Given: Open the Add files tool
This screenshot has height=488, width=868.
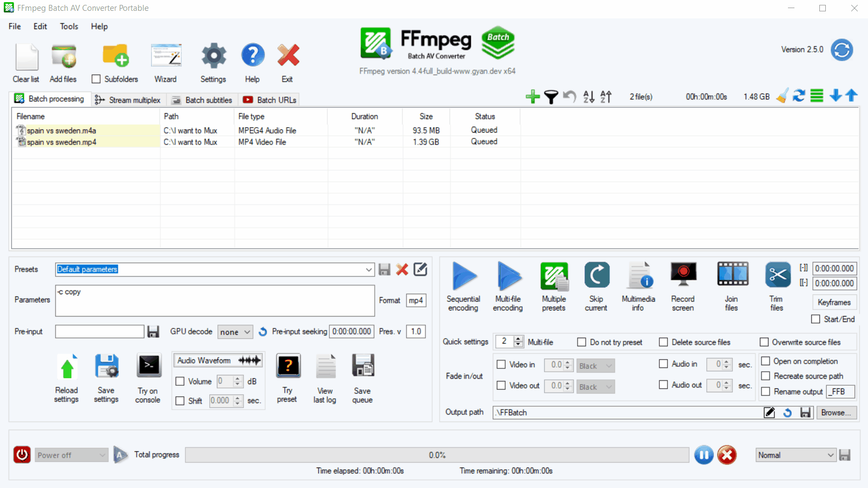Looking at the screenshot, I should (64, 57).
